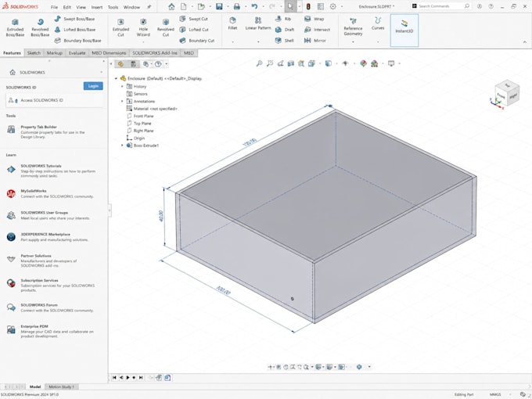Expand the History tree node
Image resolution: width=532 pixels, height=399 pixels.
tap(123, 87)
